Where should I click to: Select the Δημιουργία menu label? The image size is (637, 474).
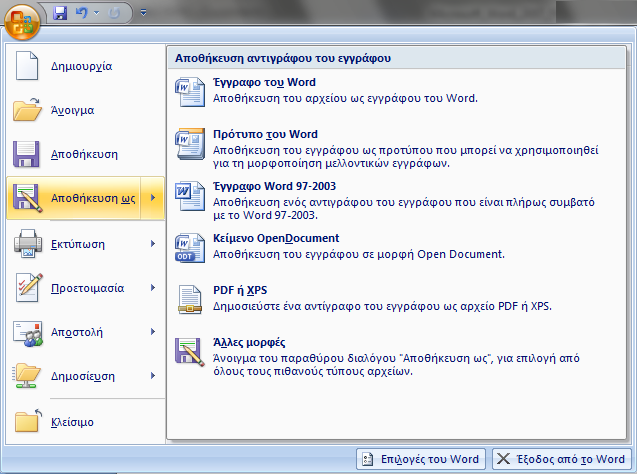coord(82,66)
